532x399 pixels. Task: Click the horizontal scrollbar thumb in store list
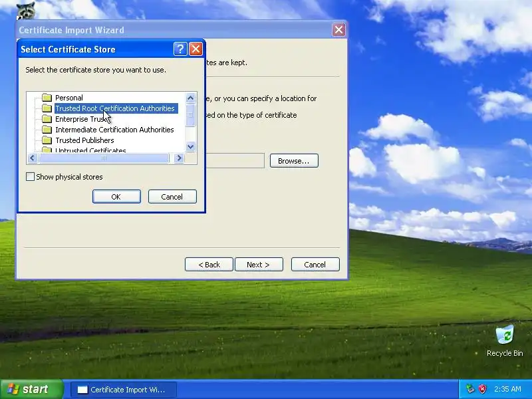click(x=104, y=158)
